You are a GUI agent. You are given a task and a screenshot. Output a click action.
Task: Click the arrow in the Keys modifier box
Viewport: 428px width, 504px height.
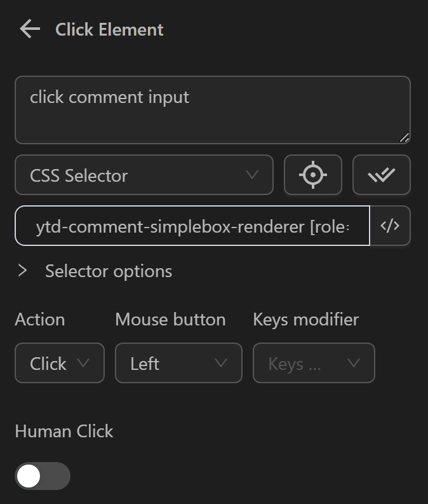(354, 363)
